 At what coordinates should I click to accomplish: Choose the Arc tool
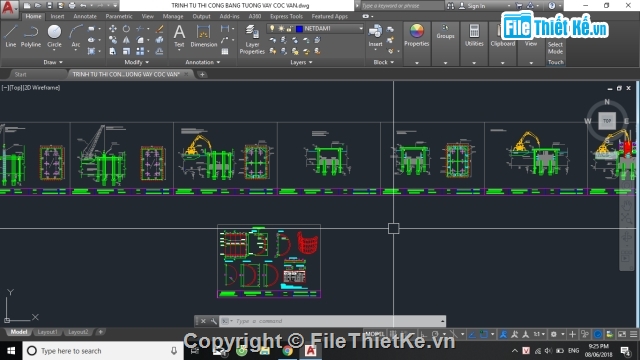[x=76, y=36]
